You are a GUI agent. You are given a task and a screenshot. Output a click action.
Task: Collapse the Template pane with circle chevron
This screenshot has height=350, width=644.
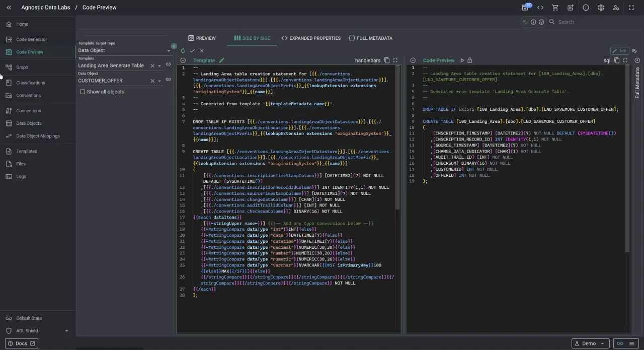coord(183,60)
